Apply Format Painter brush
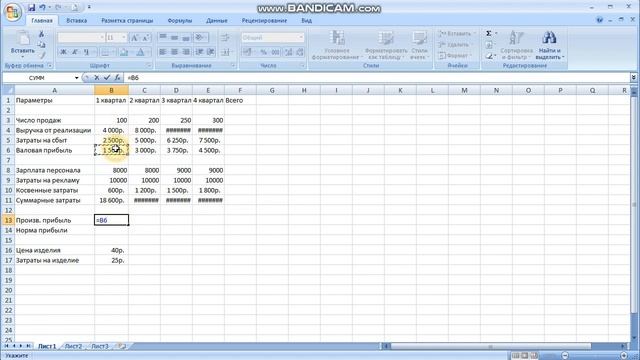 41,54
